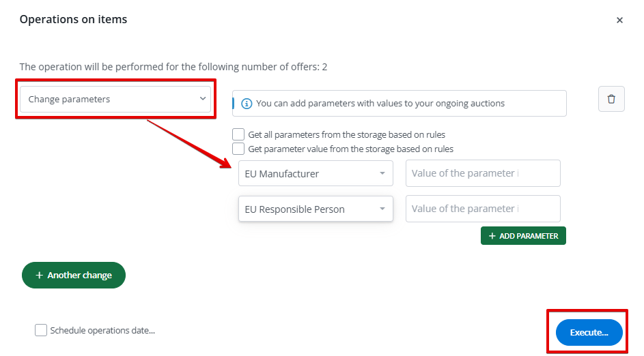This screenshot has width=644, height=356.
Task: Delete this operation with the trash icon
Action: point(611,99)
